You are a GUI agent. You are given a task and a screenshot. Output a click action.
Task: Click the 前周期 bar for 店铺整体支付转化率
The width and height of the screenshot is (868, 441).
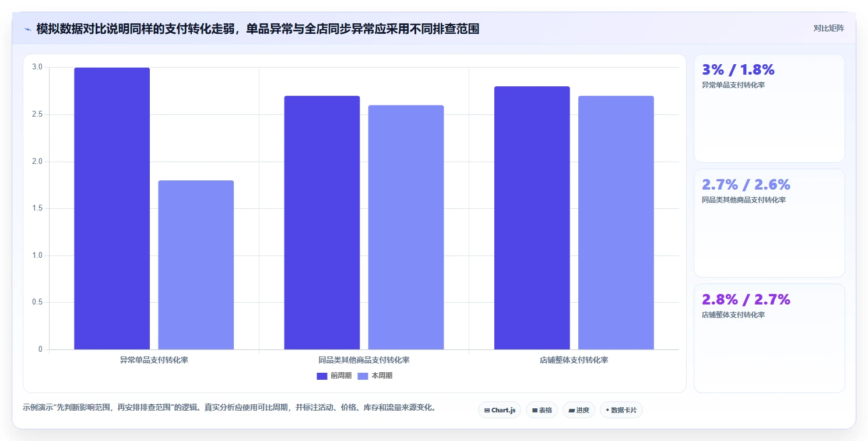[x=532, y=218]
